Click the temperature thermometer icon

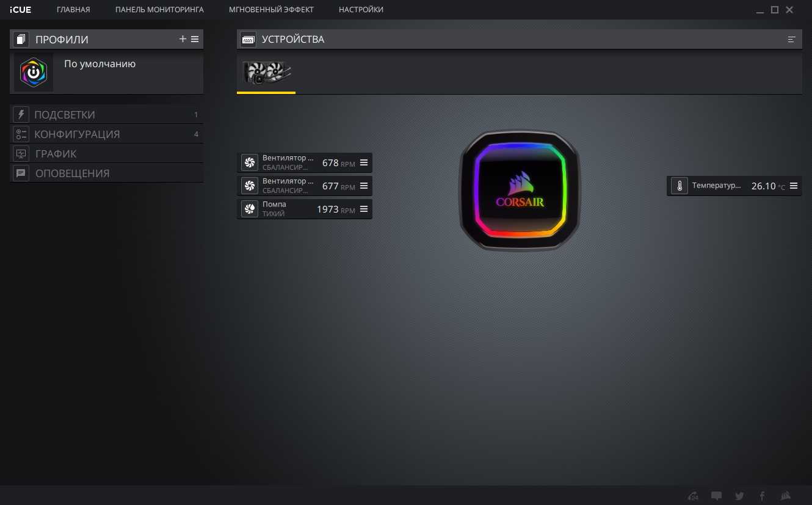pyautogui.click(x=679, y=186)
